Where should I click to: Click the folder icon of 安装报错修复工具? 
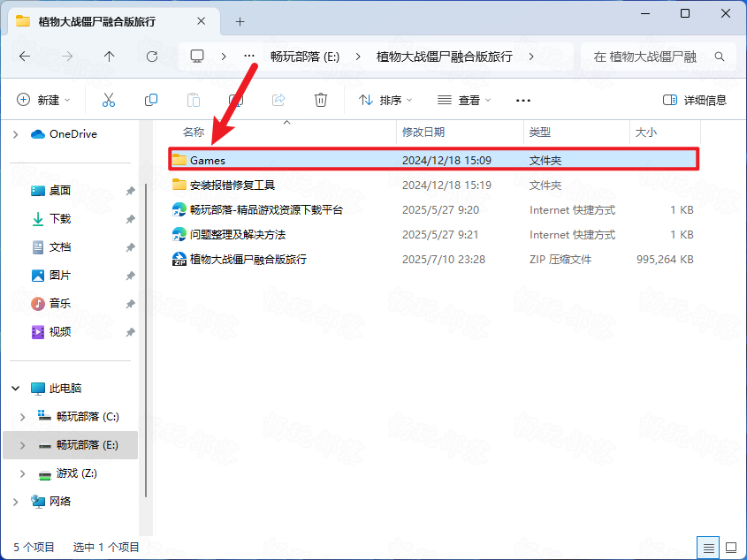[179, 185]
